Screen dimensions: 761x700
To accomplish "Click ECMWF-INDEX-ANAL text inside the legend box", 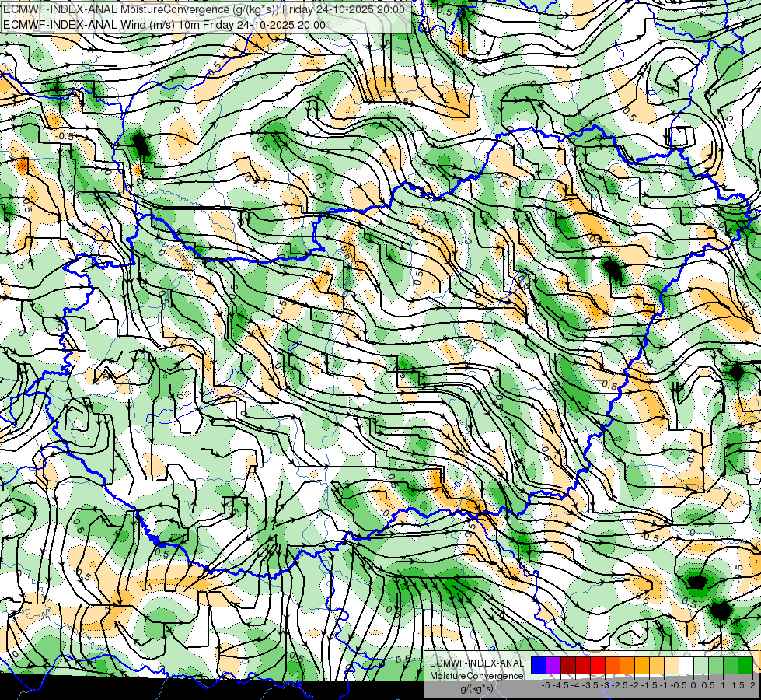I will (x=476, y=663).
